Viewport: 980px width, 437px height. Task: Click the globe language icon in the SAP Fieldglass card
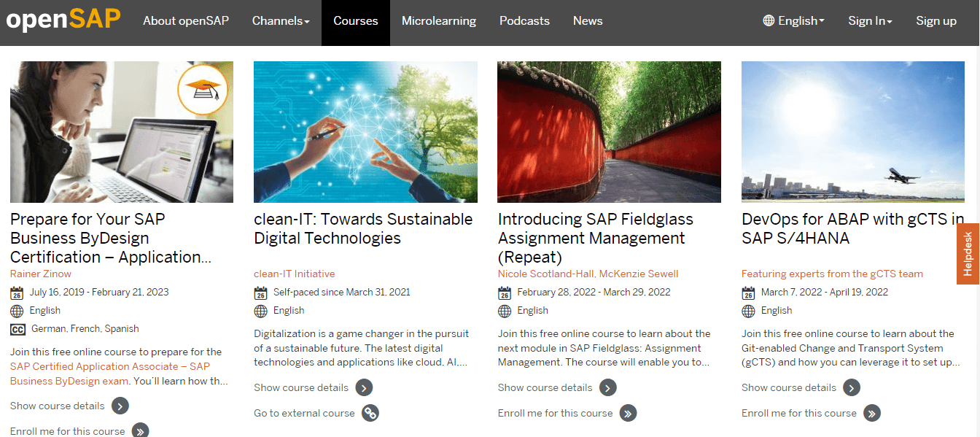[x=505, y=311]
